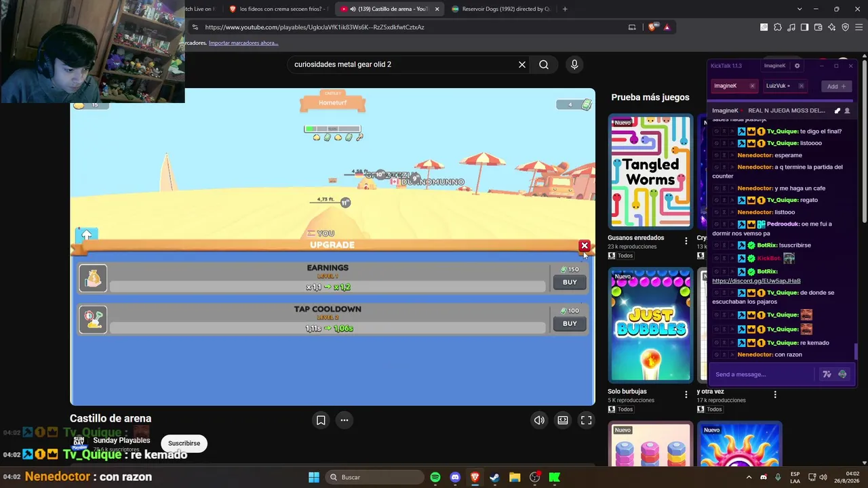868x488 pixels.
Task: Open the Leo AI sparkle icon
Action: tap(832, 27)
